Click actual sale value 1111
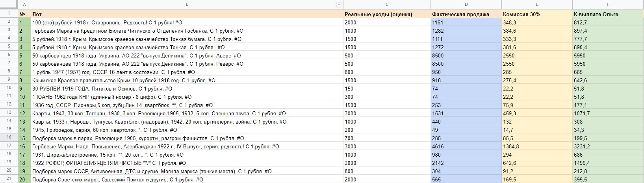Screen dimensions: 644x183 (466, 39)
